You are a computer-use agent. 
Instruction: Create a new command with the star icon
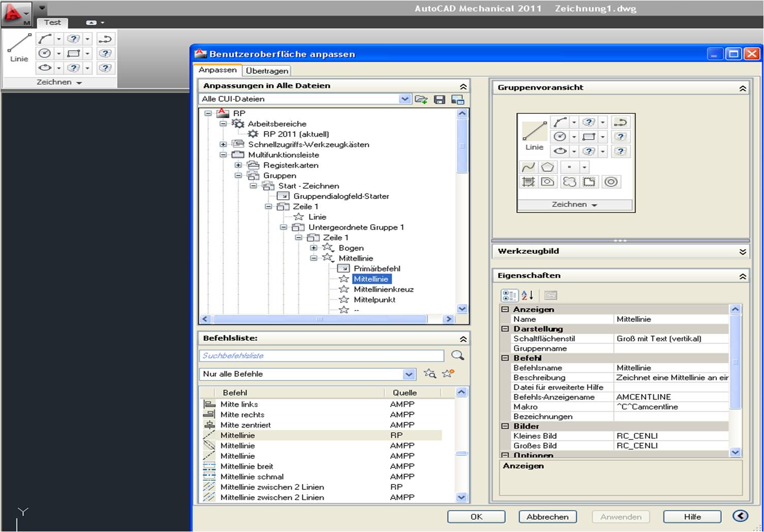[x=448, y=374]
